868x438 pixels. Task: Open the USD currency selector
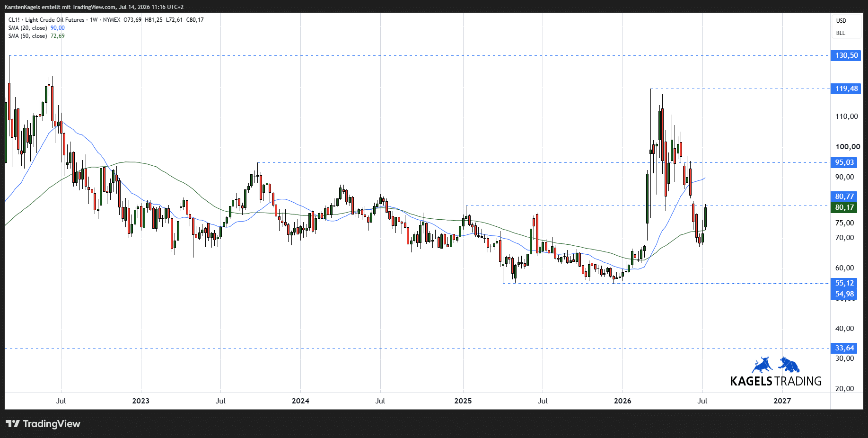(841, 21)
